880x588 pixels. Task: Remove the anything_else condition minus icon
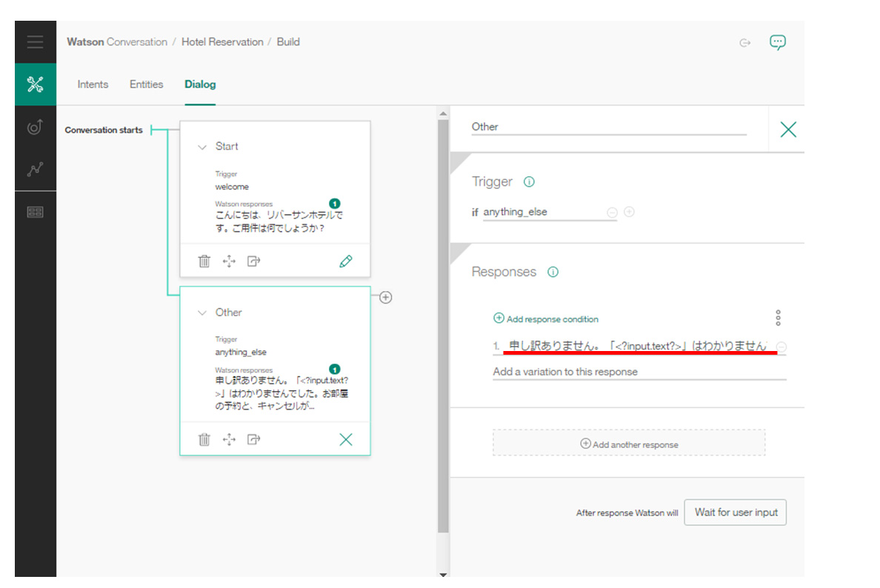click(613, 212)
